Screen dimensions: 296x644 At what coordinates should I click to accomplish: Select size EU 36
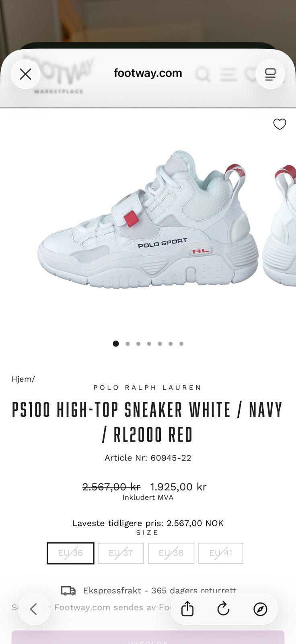tap(70, 553)
